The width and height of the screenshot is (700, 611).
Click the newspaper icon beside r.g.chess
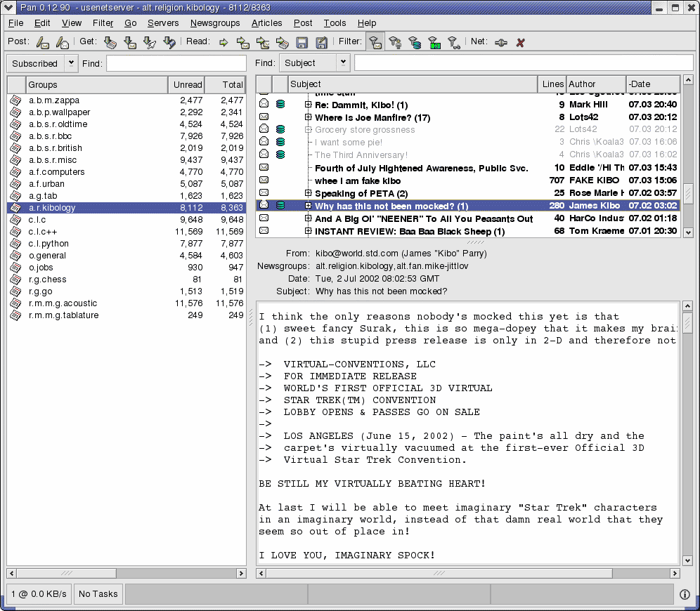tap(15, 280)
